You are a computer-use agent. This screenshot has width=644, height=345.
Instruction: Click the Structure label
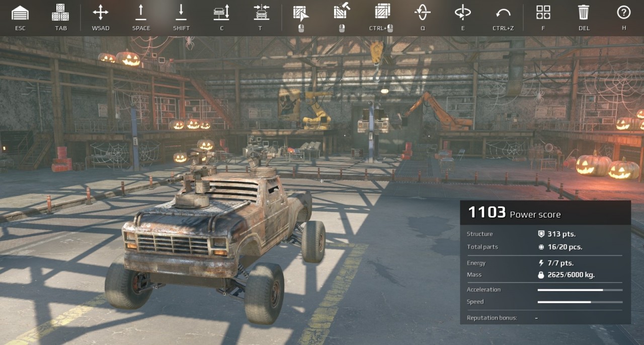point(479,234)
